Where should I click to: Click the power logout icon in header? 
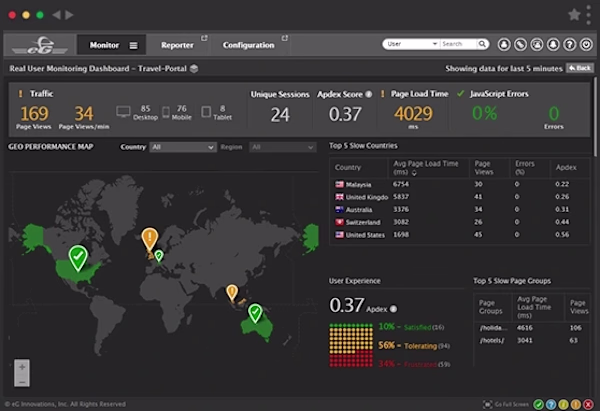point(586,44)
